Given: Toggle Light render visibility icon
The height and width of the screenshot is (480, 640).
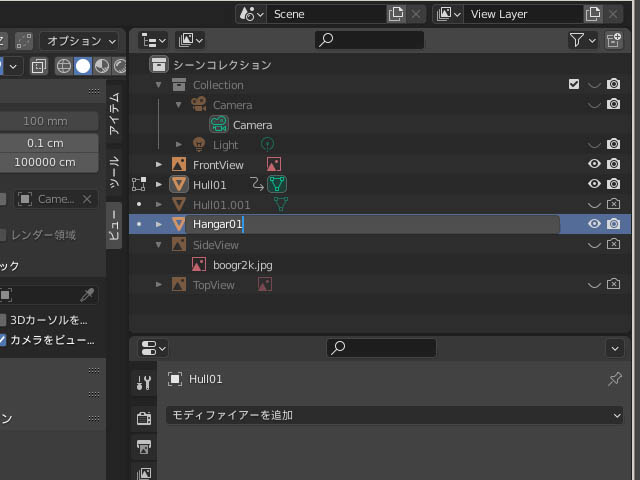Looking at the screenshot, I should [613, 144].
